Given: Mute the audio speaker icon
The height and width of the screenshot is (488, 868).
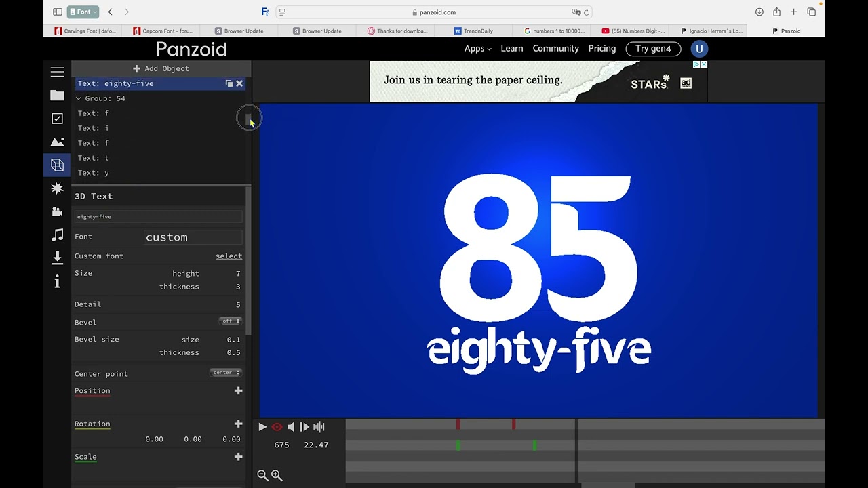Looking at the screenshot, I should click(x=291, y=427).
